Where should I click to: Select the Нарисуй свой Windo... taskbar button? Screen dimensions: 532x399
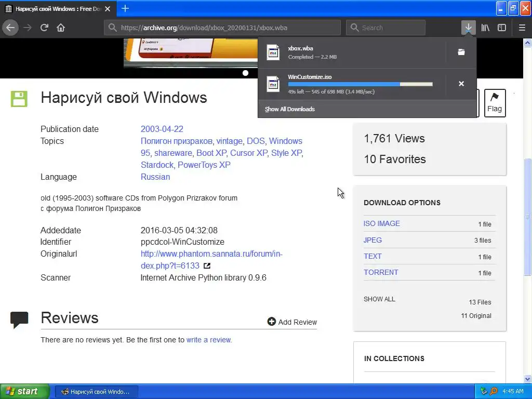click(x=96, y=392)
